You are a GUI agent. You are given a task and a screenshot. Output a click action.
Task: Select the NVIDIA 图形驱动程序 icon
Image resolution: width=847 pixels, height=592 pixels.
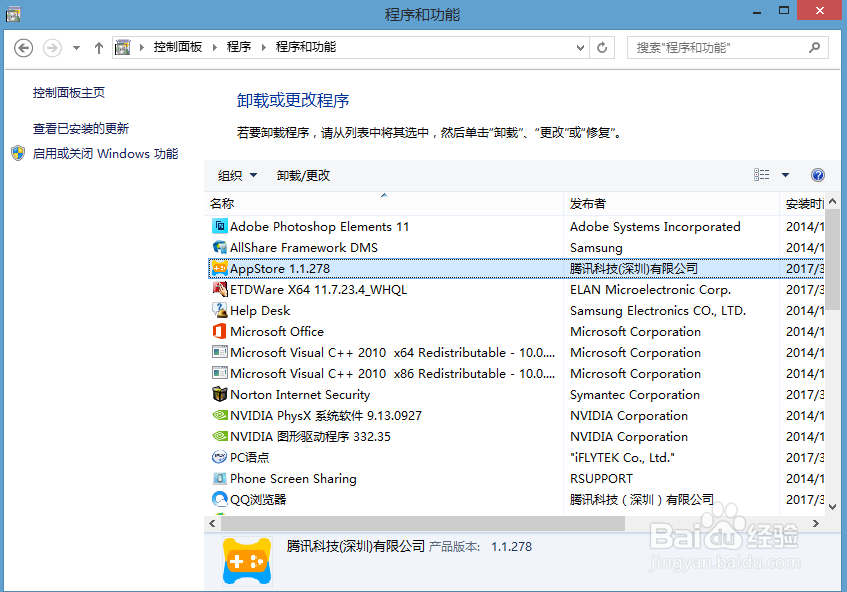219,436
